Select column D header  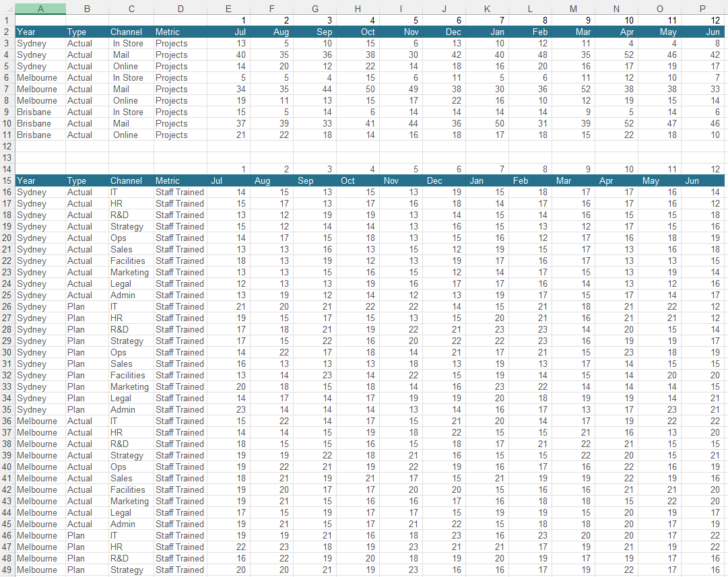(x=180, y=9)
